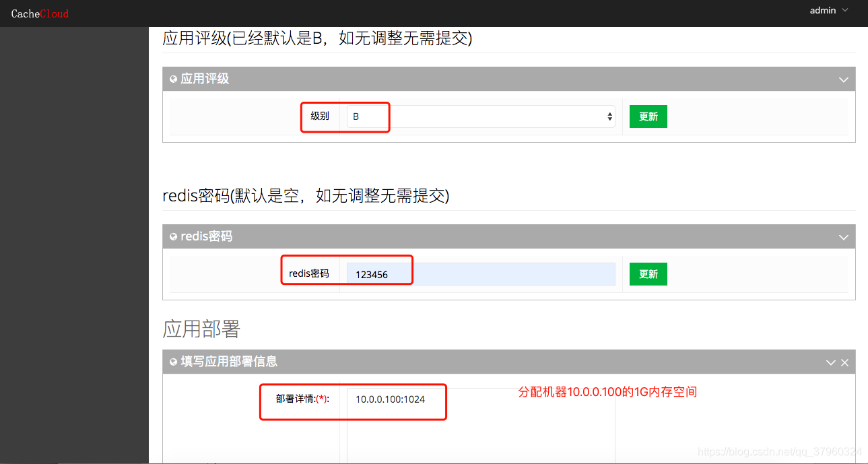
Task: Open the 级别 level select box
Action: (x=481, y=117)
